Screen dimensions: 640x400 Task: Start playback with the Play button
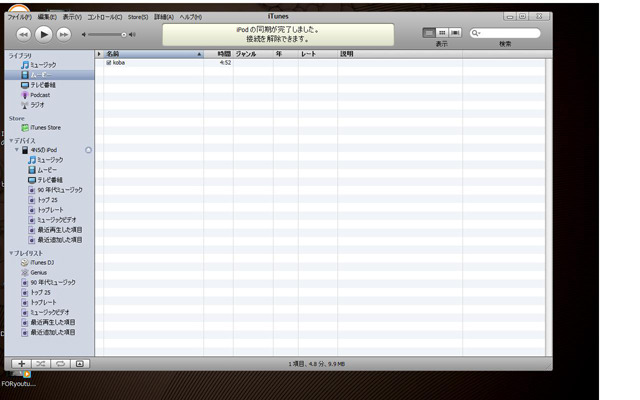(44, 35)
